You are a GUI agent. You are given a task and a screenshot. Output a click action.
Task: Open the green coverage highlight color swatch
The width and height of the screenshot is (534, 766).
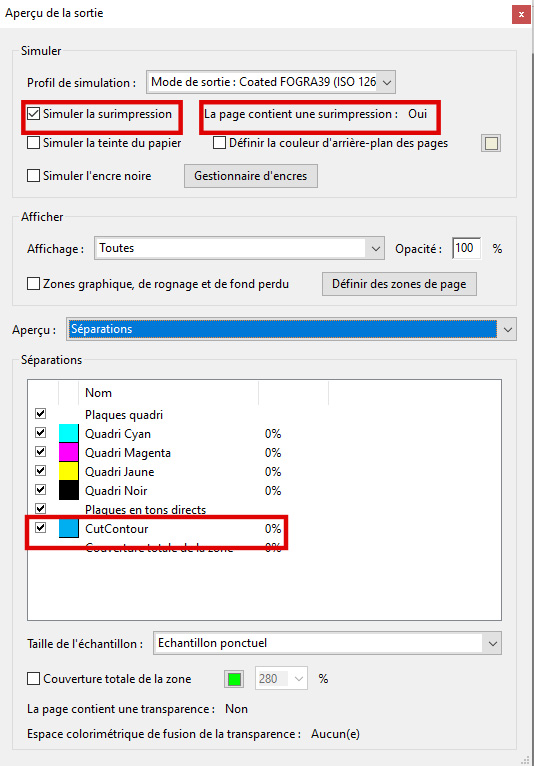click(235, 679)
